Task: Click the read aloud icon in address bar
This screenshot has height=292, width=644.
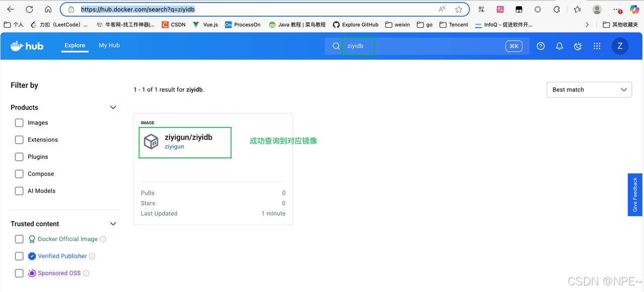Action: pos(442,9)
